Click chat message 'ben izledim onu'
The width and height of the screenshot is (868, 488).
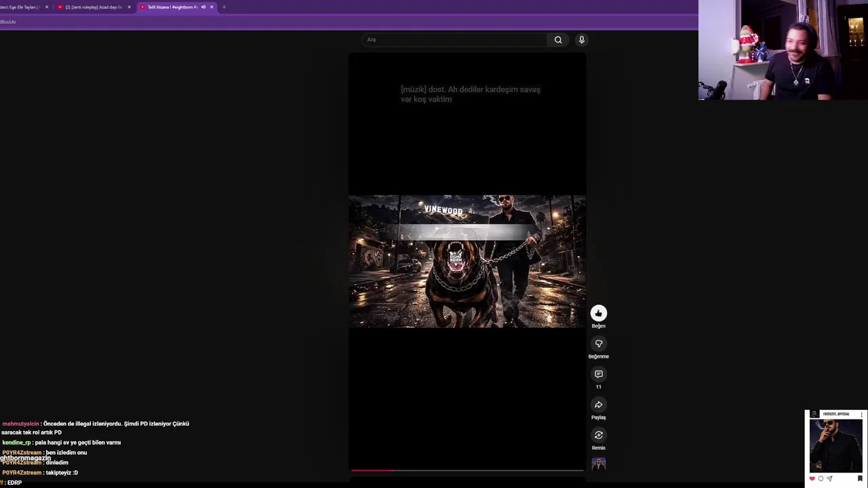coord(66,453)
